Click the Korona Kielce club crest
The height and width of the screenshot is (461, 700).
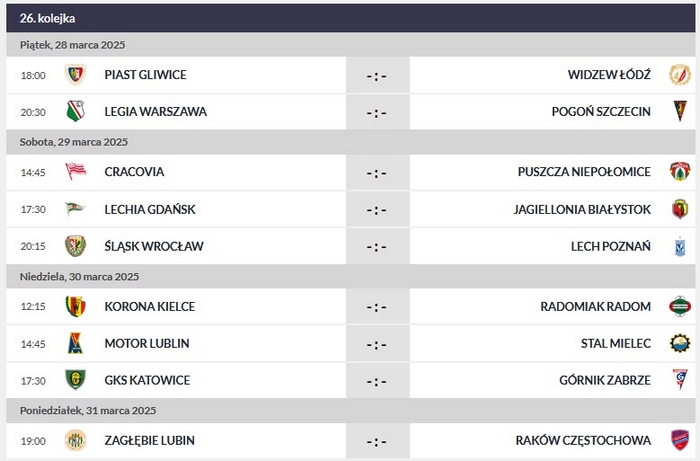(x=75, y=306)
